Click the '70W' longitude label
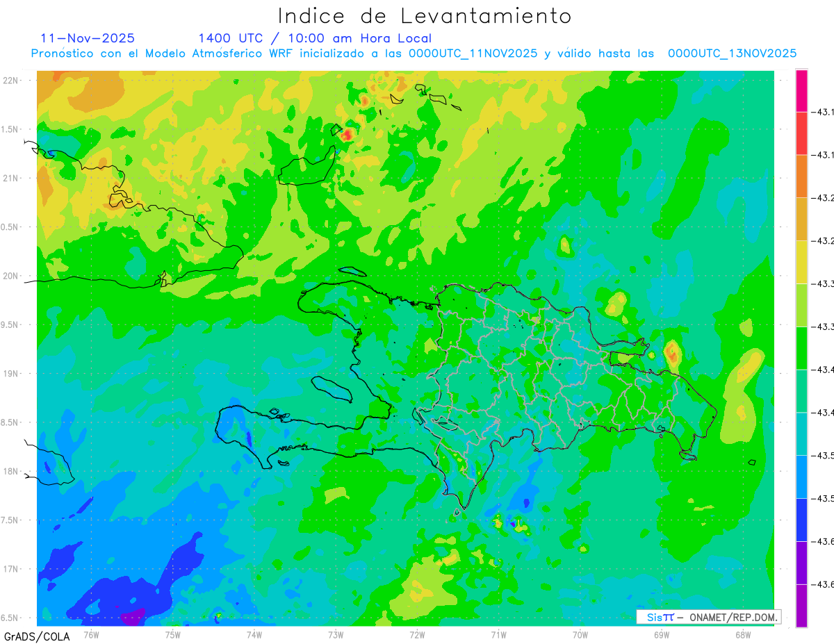 click(x=580, y=634)
